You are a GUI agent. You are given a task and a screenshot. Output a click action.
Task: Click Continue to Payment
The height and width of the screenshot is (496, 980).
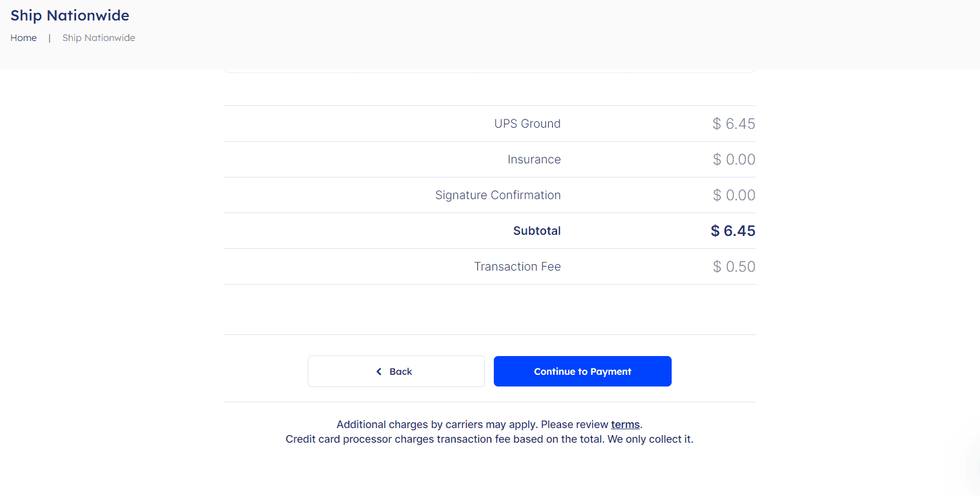click(x=582, y=371)
